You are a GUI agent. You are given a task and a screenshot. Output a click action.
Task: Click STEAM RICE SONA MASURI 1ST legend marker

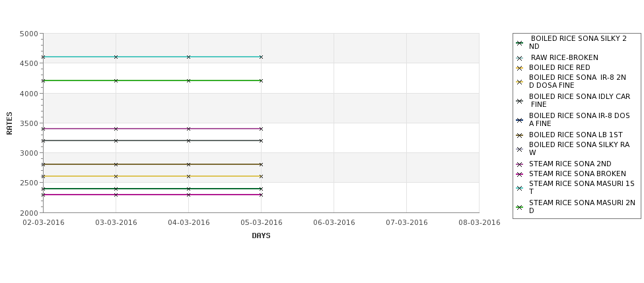(520, 188)
